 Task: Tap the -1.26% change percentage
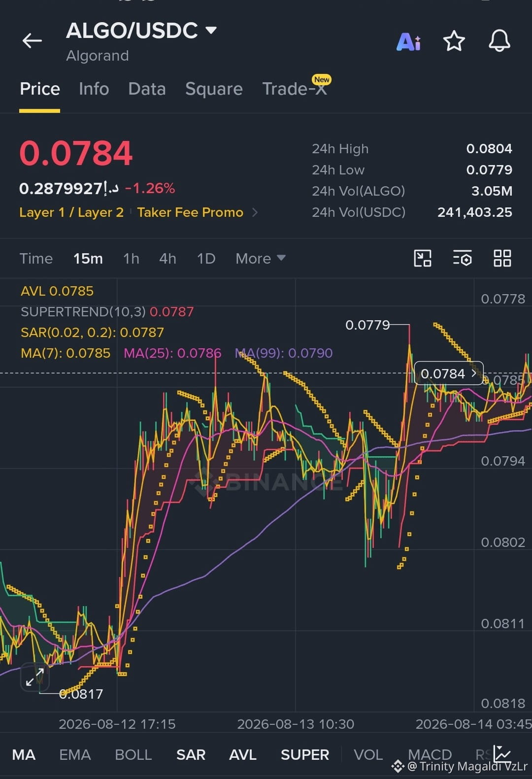coord(150,188)
